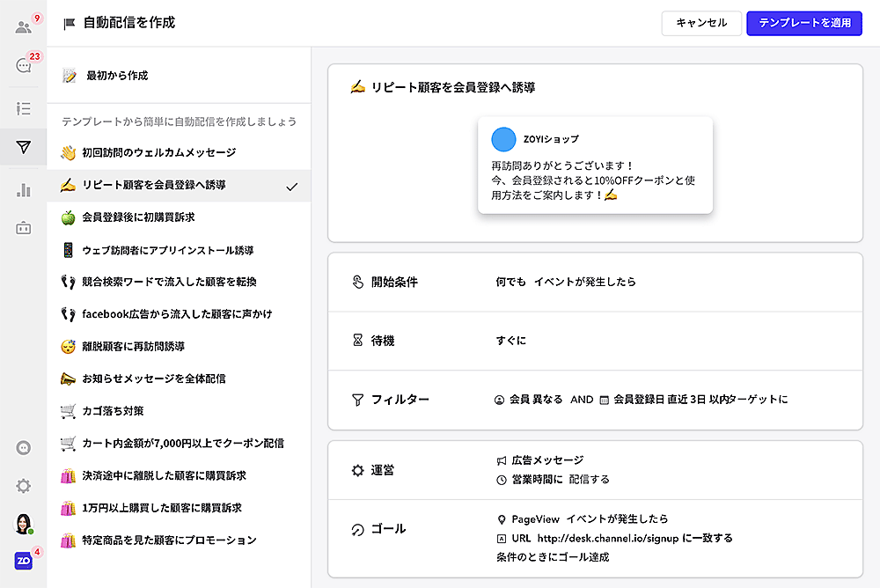Select the paper plane marketing icon

click(24, 147)
